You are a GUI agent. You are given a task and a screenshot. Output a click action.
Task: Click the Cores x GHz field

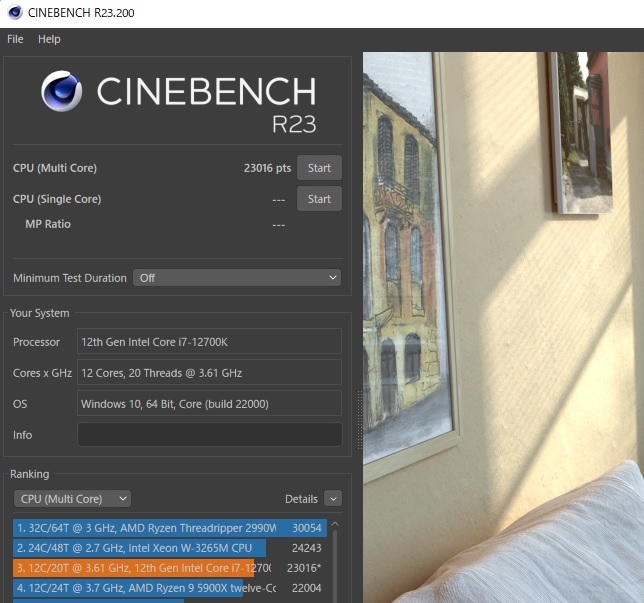pyautogui.click(x=209, y=373)
